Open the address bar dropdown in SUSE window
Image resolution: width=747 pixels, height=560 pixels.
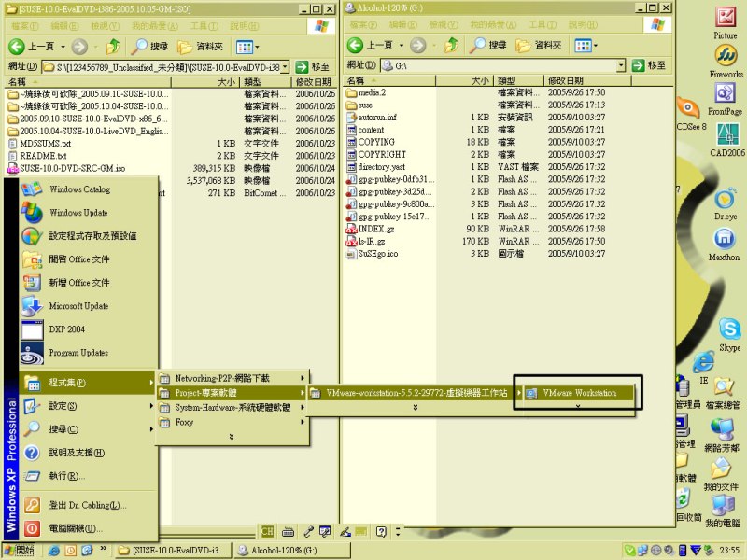click(x=285, y=66)
